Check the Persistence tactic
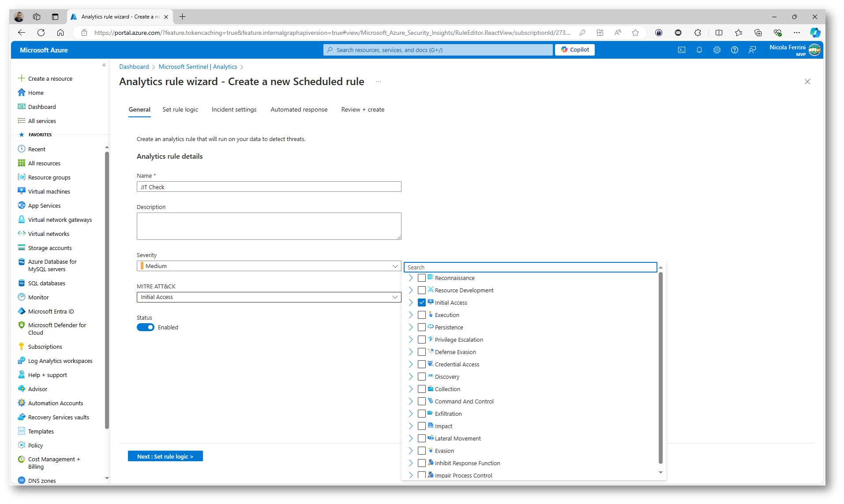This screenshot has height=504, width=844. 422,327
